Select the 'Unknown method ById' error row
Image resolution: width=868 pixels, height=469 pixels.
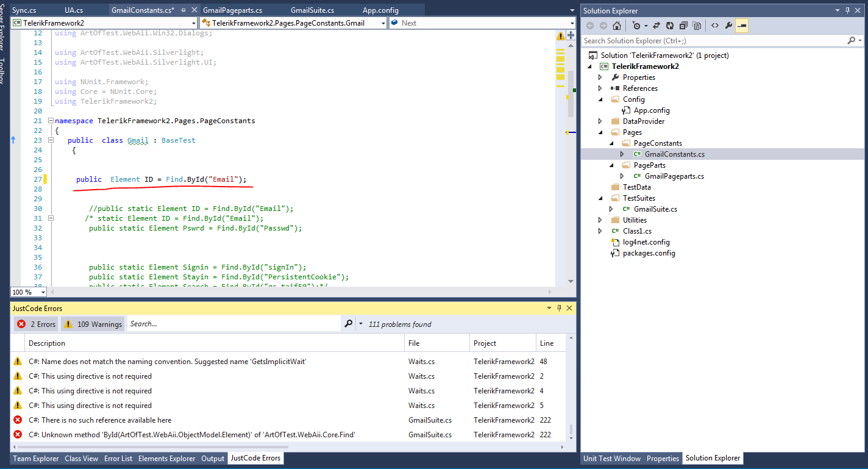pyautogui.click(x=191, y=435)
